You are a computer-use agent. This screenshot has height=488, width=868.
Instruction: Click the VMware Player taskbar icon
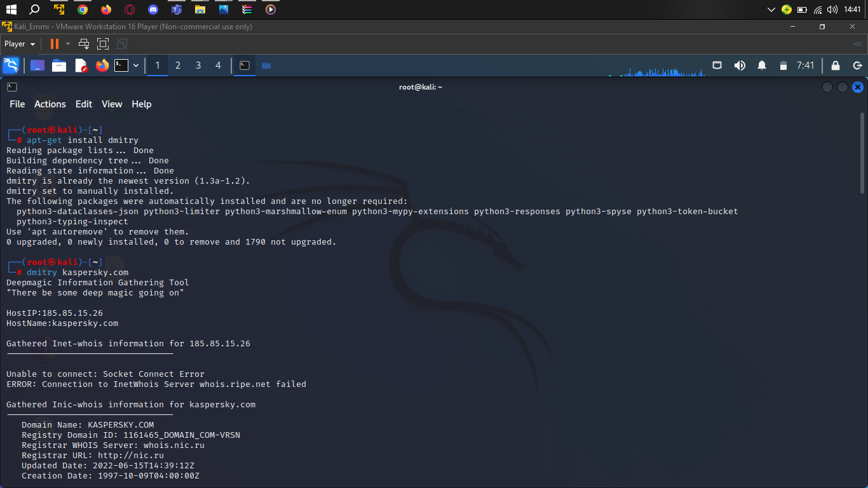pos(59,10)
